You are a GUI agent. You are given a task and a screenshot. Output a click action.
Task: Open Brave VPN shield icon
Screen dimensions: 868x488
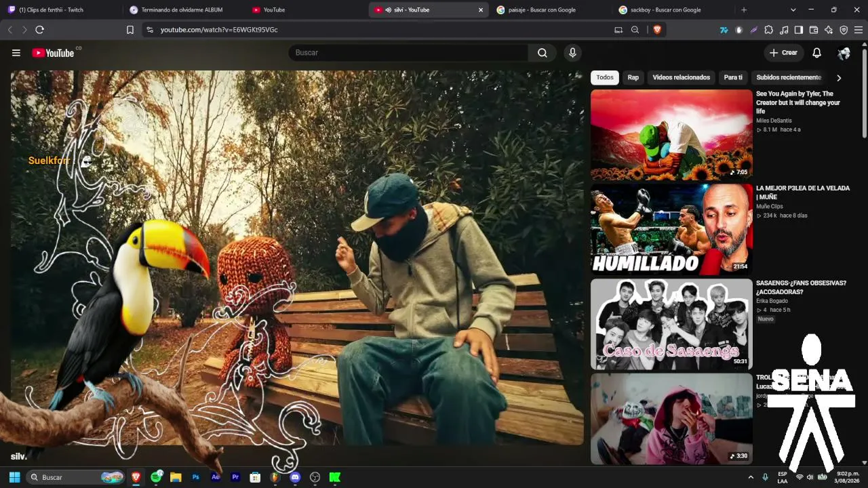[844, 30]
